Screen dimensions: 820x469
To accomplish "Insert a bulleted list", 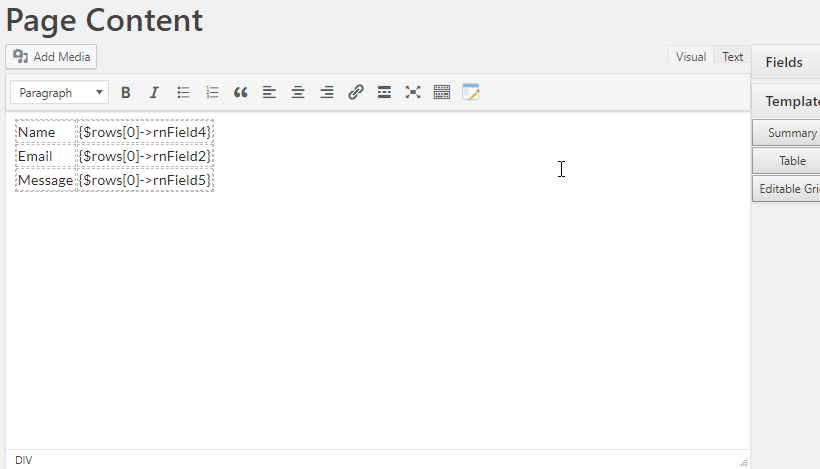I will pos(183,93).
